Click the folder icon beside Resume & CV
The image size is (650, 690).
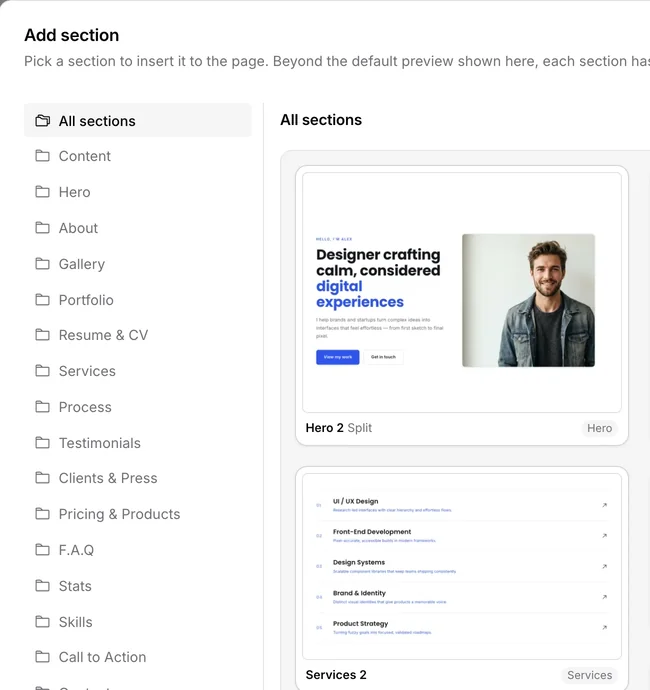43,335
